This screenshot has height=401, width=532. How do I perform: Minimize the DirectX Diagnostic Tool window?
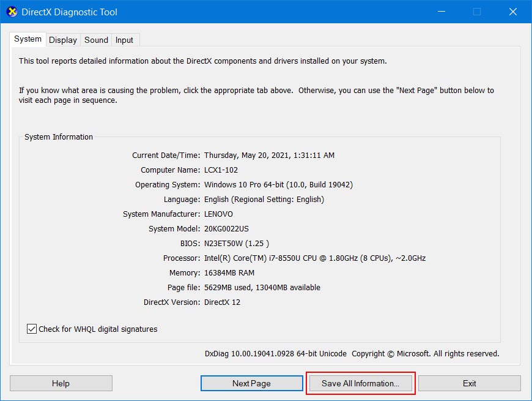click(x=441, y=12)
